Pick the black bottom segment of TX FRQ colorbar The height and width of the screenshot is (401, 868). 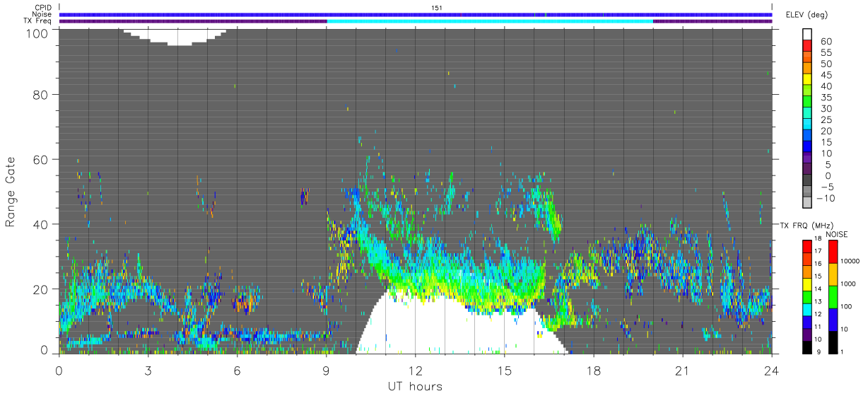tap(806, 346)
